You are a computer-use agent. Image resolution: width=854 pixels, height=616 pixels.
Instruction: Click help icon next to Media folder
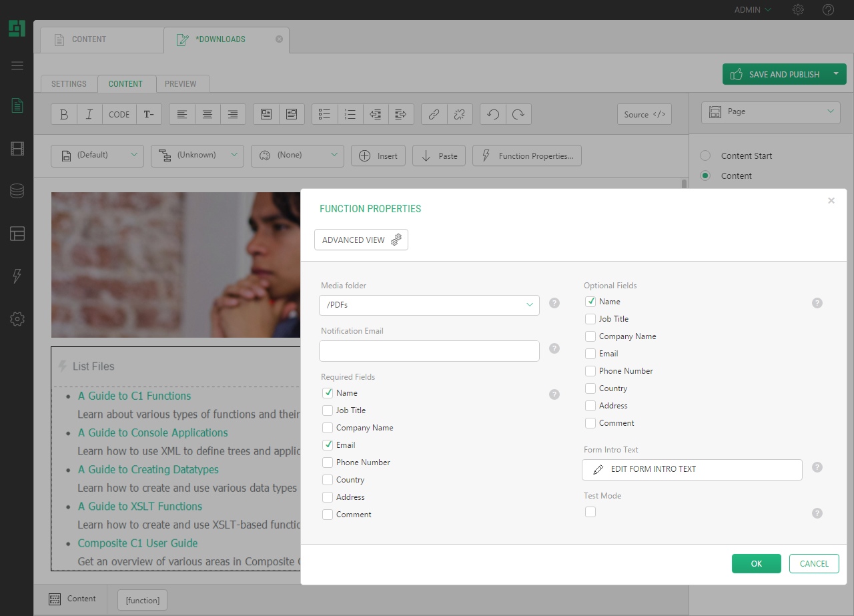[554, 303]
